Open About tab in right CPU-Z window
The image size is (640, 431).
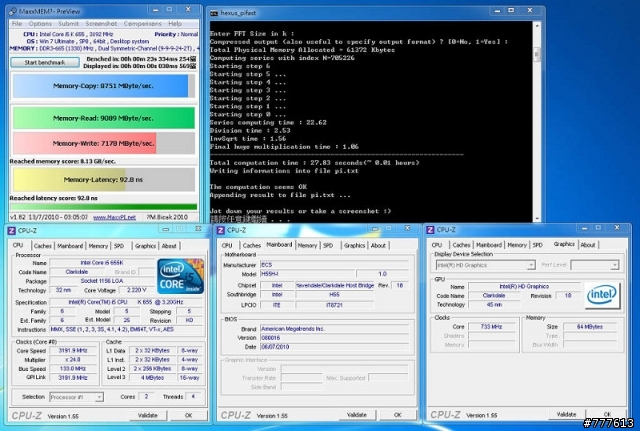pyautogui.click(x=588, y=245)
